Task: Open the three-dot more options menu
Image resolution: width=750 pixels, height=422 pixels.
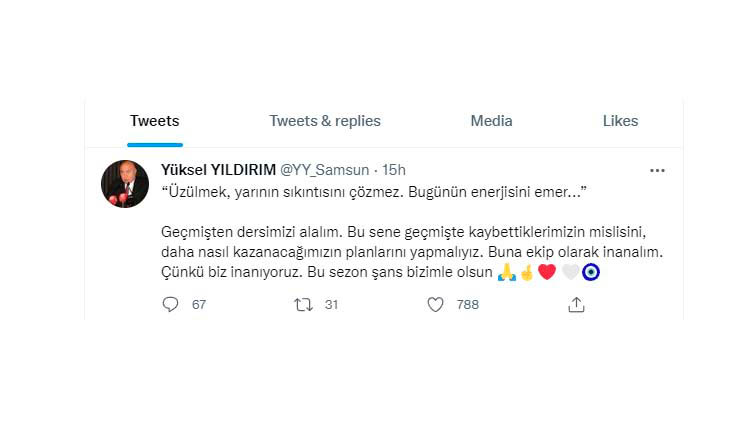Action: pos(657,170)
